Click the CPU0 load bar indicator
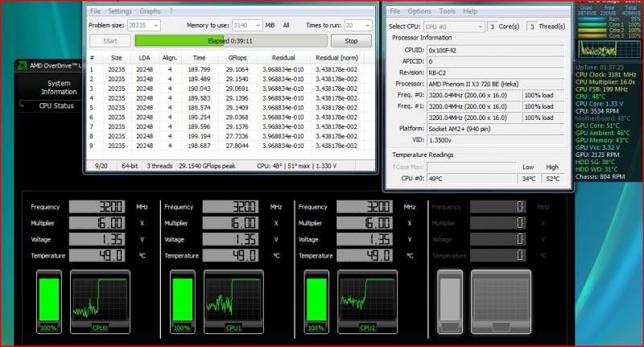 click(49, 302)
